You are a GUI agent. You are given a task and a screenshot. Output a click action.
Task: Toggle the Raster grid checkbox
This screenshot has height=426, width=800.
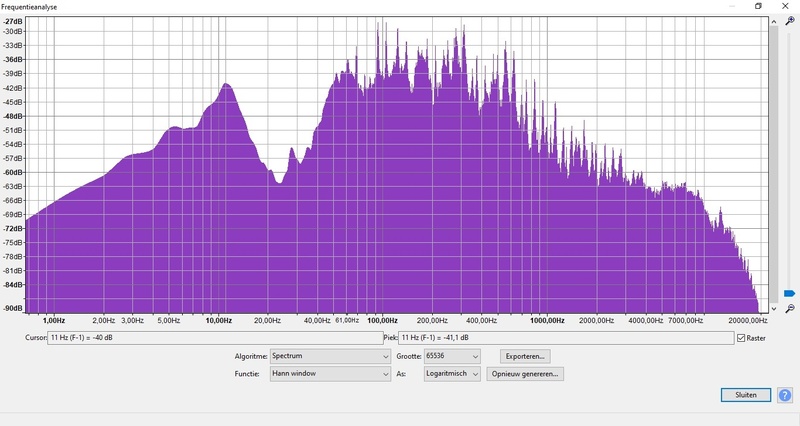tap(741, 338)
